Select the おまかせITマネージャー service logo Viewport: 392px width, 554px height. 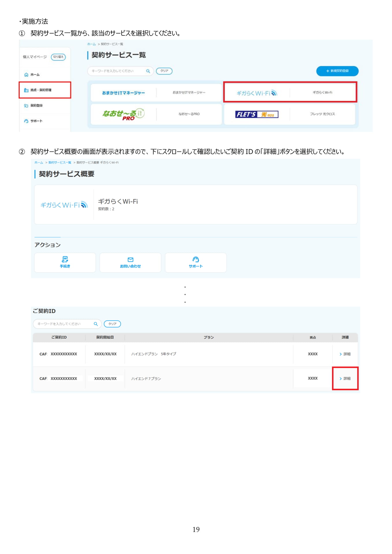tap(124, 93)
